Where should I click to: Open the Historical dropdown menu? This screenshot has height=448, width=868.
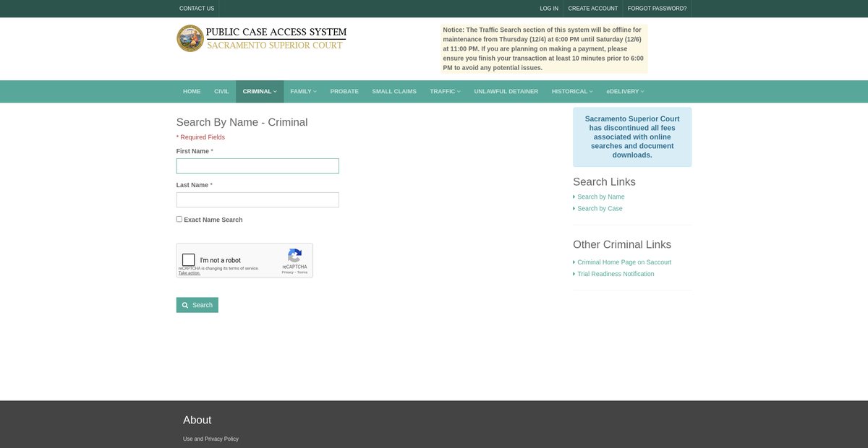[572, 92]
